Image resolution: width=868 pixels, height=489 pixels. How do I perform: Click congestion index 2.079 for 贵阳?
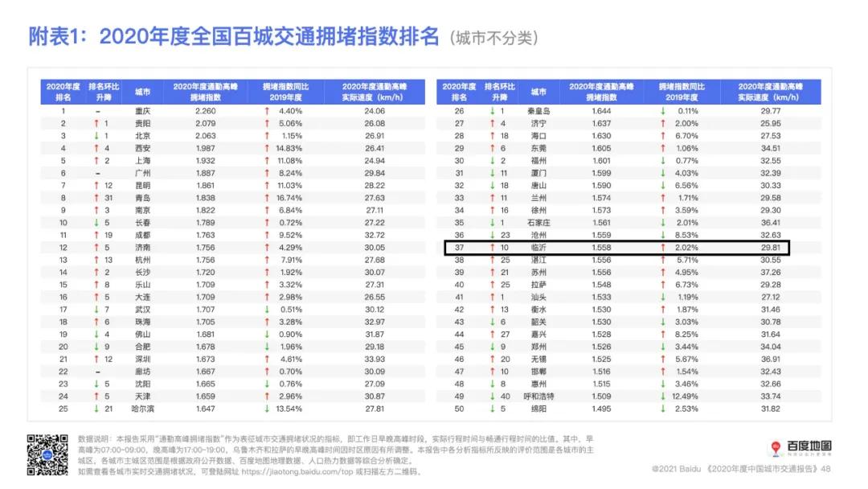(206, 124)
